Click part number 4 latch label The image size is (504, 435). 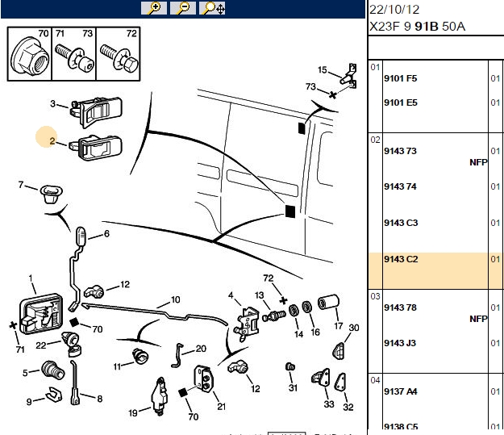click(231, 295)
